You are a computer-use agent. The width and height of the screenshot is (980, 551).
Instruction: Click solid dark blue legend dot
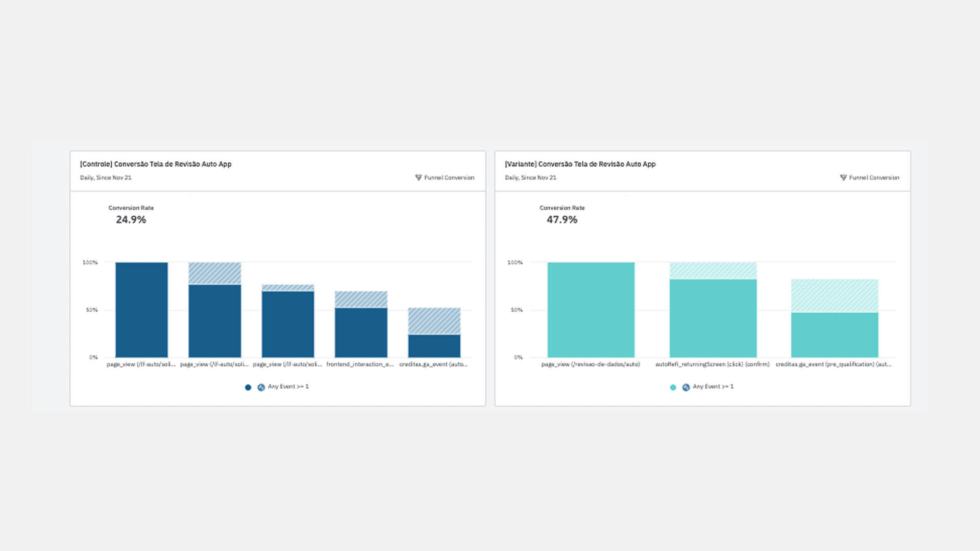point(248,387)
